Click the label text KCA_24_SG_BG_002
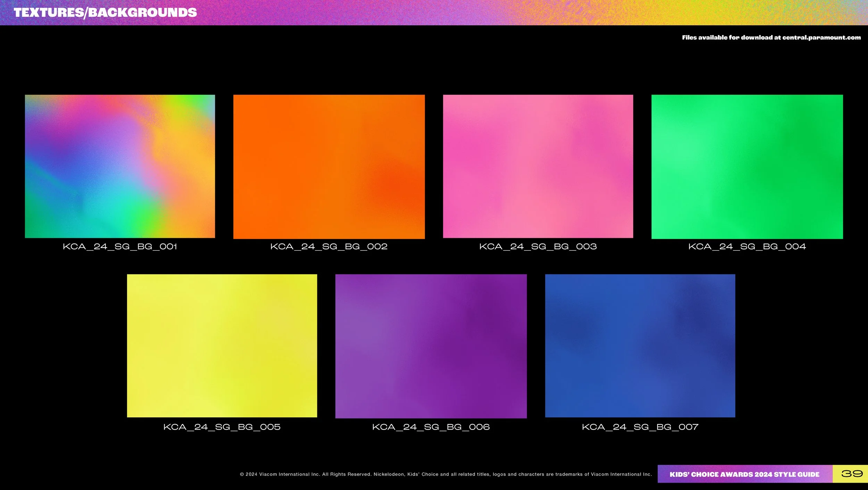This screenshot has width=868, height=490. click(329, 247)
